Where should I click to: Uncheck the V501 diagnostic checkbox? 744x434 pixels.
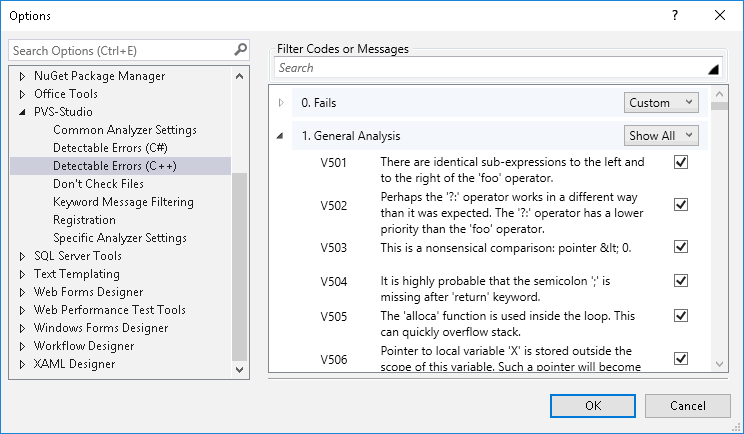[x=681, y=162]
